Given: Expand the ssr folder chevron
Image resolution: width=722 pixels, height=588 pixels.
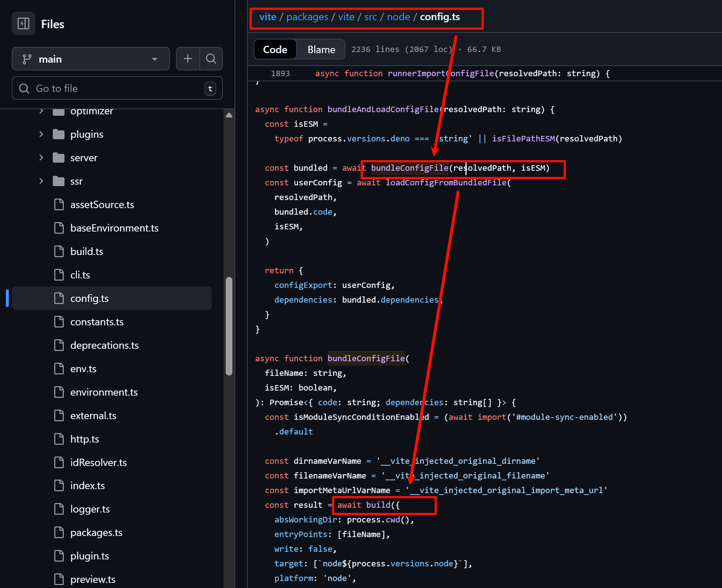Looking at the screenshot, I should pyautogui.click(x=41, y=181).
